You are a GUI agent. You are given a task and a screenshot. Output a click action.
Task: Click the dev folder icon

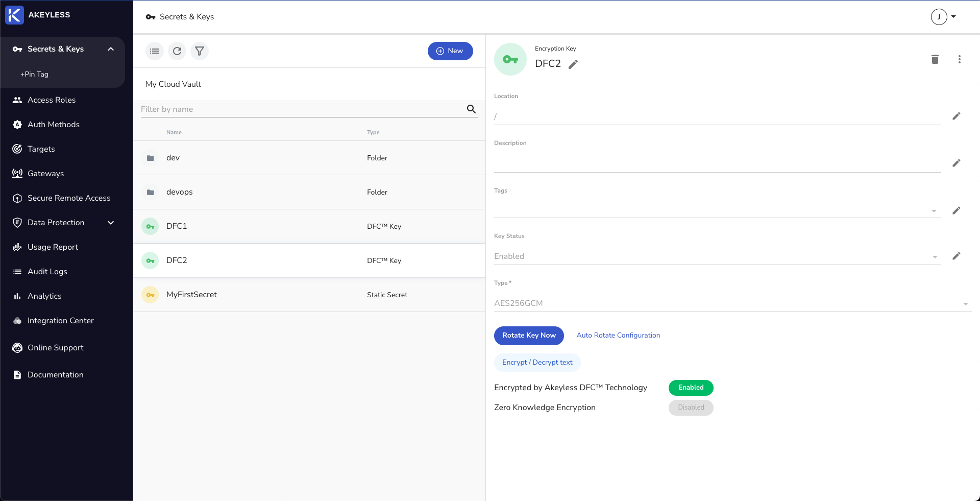(150, 158)
